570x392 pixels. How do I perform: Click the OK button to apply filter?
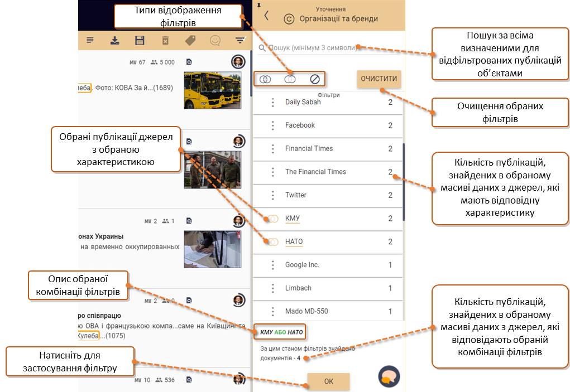click(329, 381)
